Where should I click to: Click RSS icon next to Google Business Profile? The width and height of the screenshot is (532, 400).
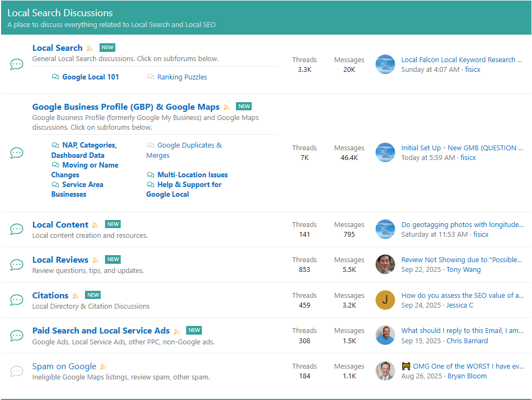pyautogui.click(x=226, y=108)
